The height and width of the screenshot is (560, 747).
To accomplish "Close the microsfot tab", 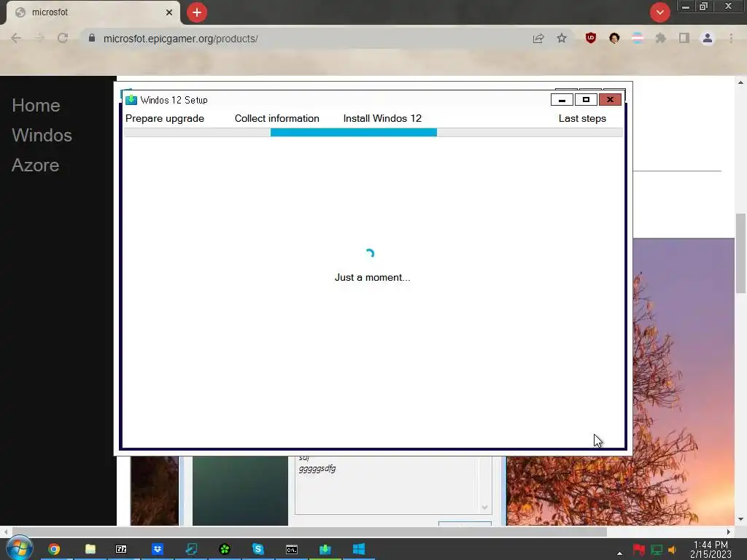I will tap(169, 12).
